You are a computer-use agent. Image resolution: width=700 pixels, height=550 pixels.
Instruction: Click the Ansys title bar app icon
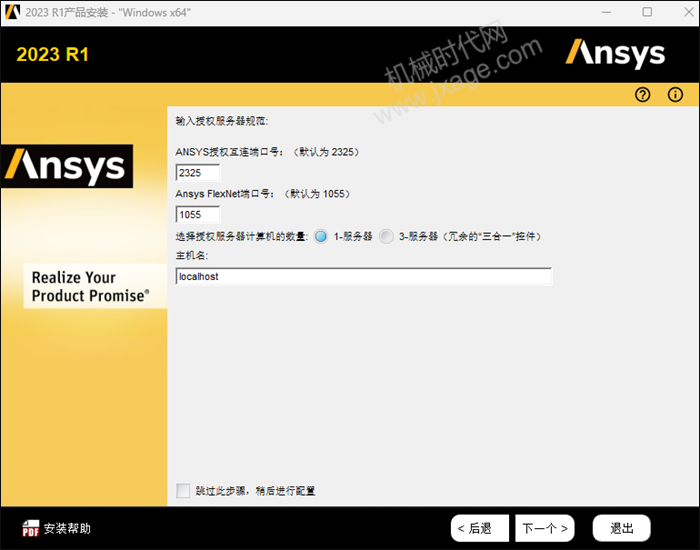(x=12, y=12)
